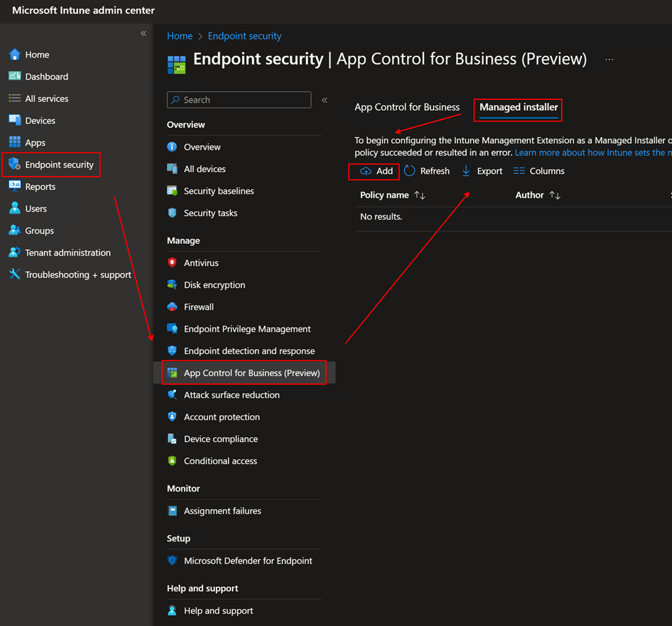Click the Microsoft Defender for Endpoint shield icon
The width and height of the screenshot is (672, 626).
coord(172,560)
